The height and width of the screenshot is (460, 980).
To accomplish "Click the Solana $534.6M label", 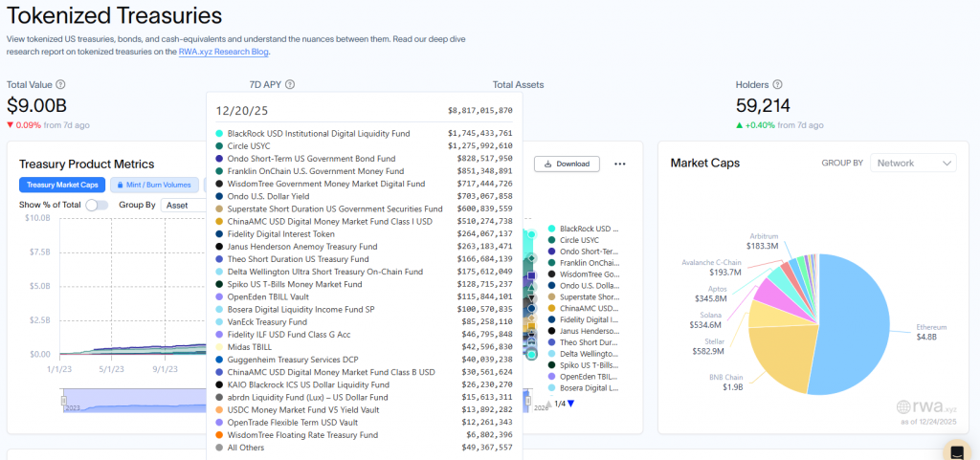I will [x=706, y=320].
